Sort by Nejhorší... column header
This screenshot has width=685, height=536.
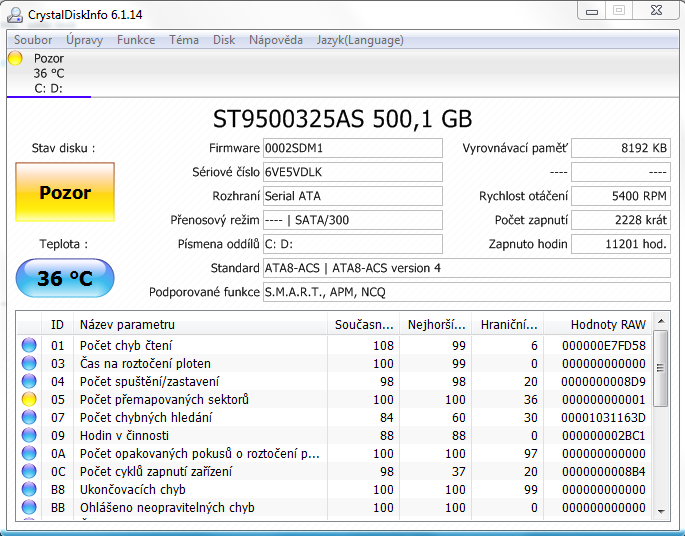[x=435, y=325]
